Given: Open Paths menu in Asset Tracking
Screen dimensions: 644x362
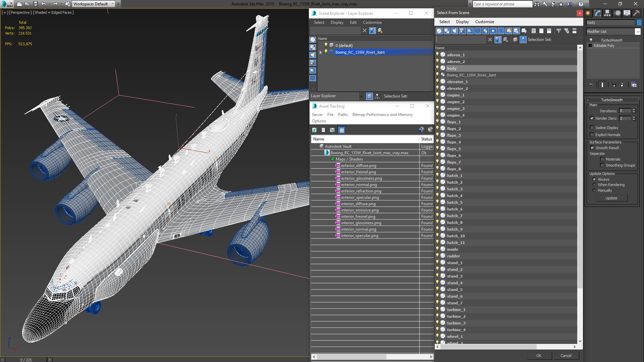Looking at the screenshot, I should [x=343, y=115].
